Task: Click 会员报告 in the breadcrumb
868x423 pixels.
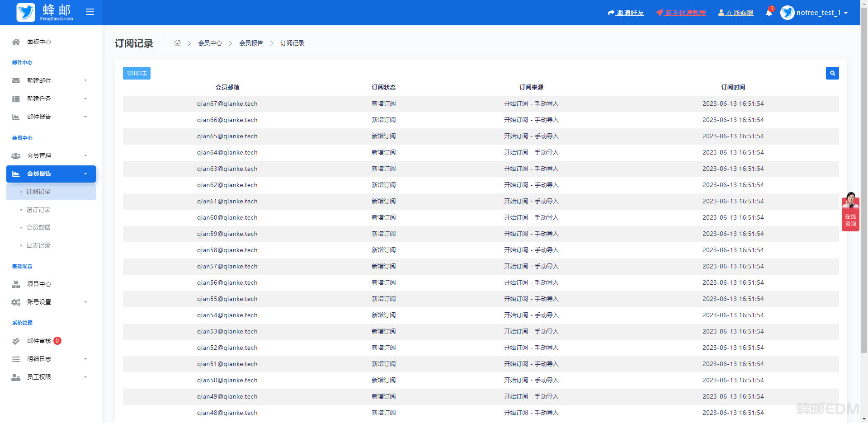Action: click(251, 43)
